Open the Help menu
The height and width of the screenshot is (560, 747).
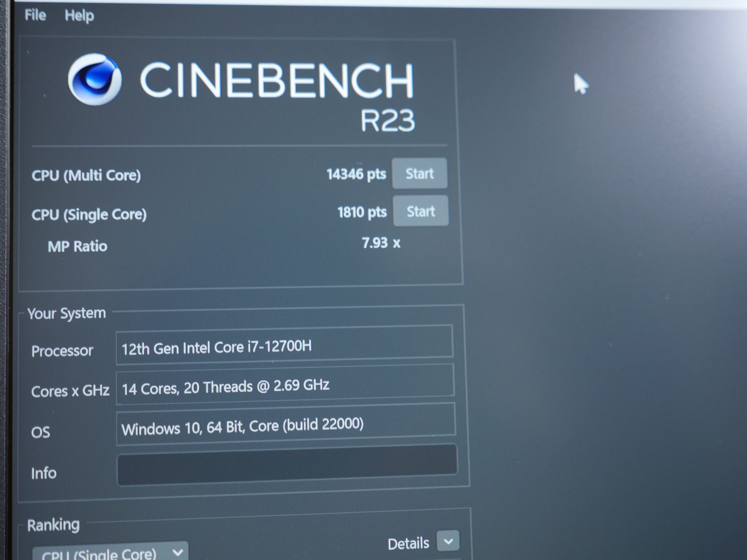pyautogui.click(x=79, y=16)
